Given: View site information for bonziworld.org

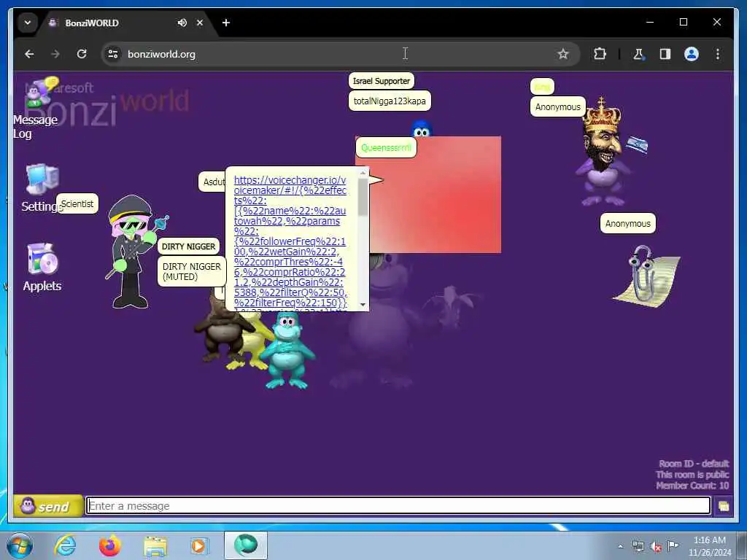Looking at the screenshot, I should (113, 54).
